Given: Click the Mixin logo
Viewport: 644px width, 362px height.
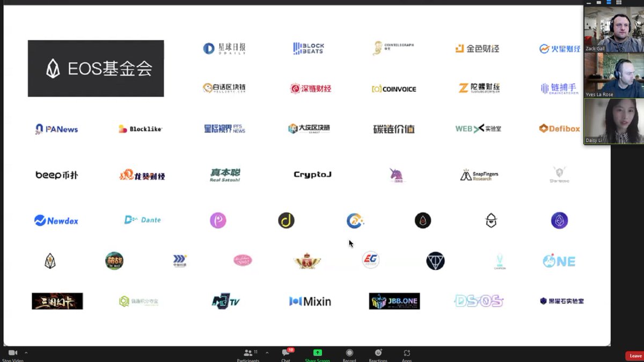Looking at the screenshot, I should pyautogui.click(x=310, y=301).
